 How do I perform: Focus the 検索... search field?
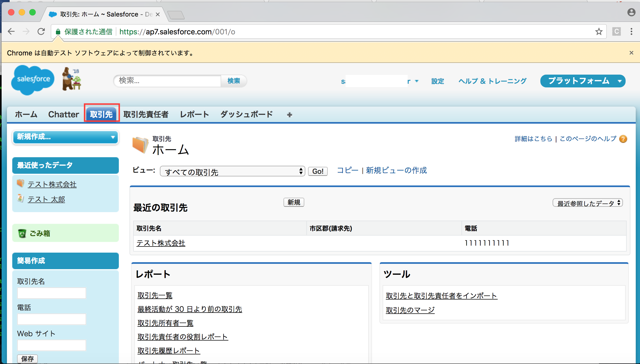pyautogui.click(x=168, y=81)
